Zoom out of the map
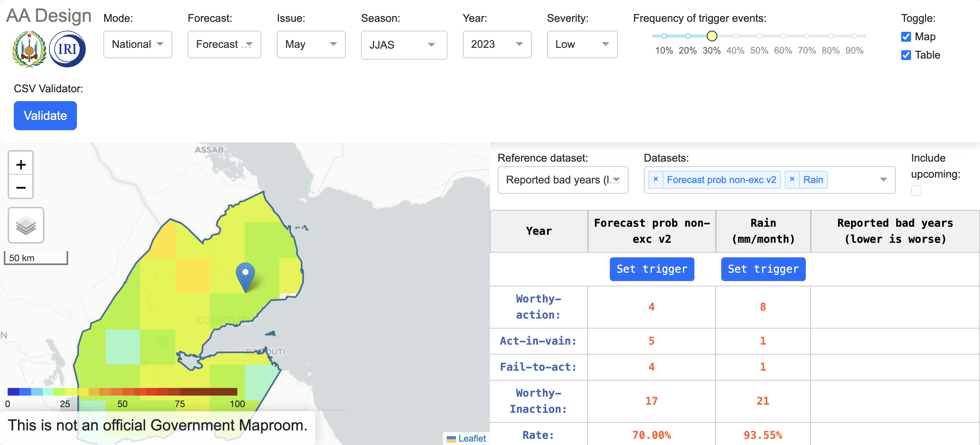The height and width of the screenshot is (445, 980). tap(21, 187)
